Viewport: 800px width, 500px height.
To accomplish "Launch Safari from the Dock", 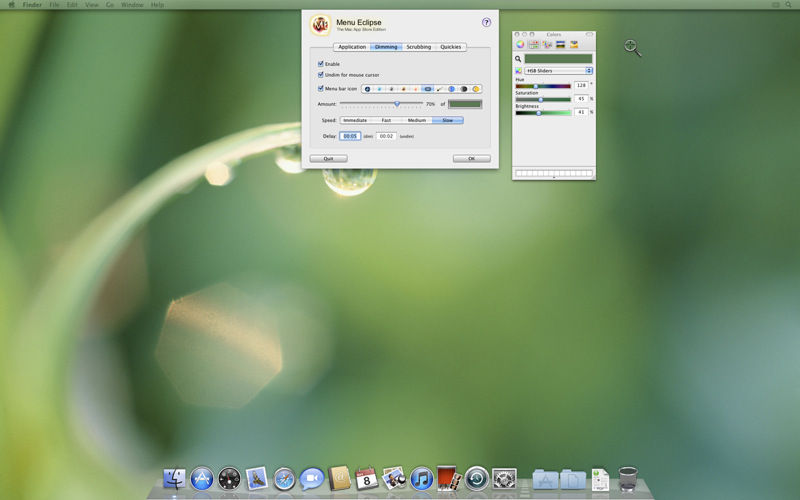I will coord(284,479).
